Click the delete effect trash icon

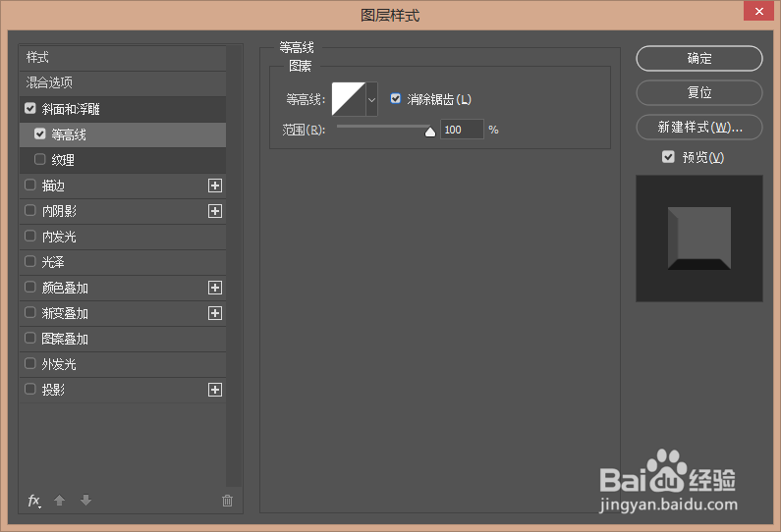click(227, 501)
